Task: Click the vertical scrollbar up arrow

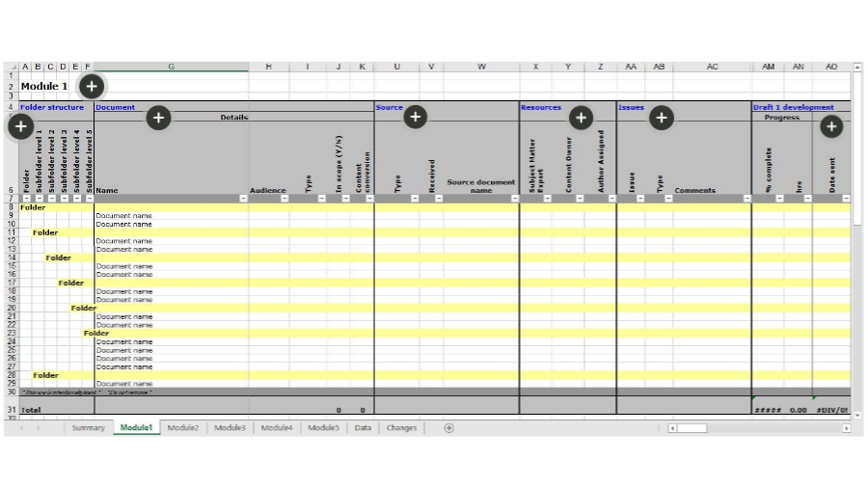Action: point(858,68)
